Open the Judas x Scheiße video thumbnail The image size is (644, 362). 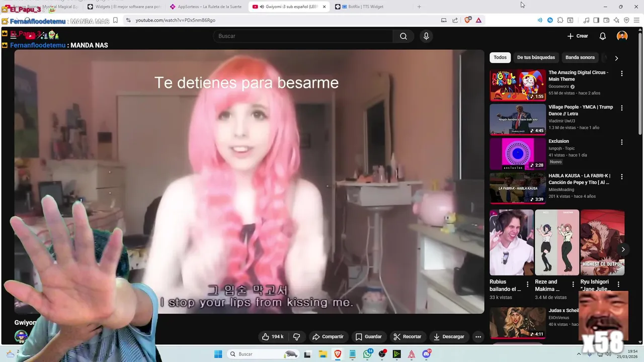point(518,322)
